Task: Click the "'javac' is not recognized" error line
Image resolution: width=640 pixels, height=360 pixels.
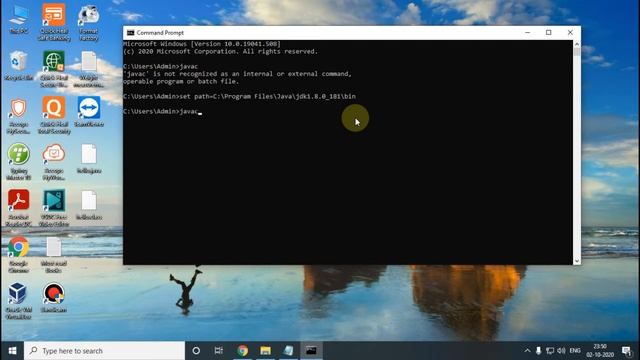Action: click(237, 74)
